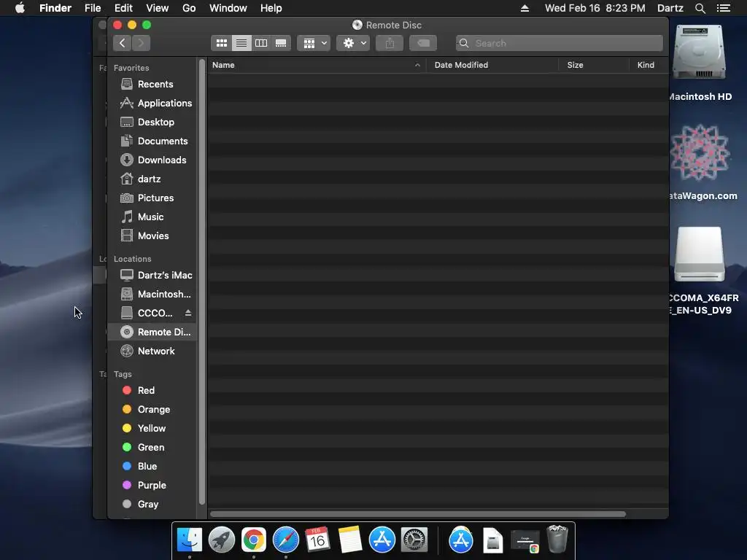Open Recents in the sidebar
Image resolution: width=747 pixels, height=560 pixels.
(152, 85)
